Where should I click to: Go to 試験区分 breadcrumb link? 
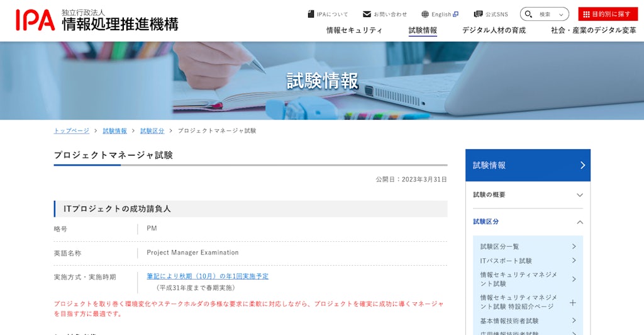[152, 131]
